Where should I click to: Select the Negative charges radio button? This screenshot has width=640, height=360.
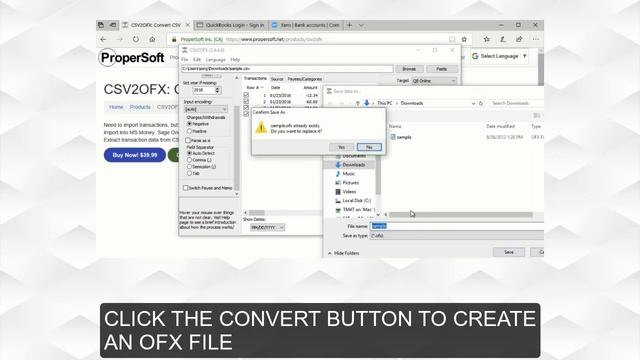pyautogui.click(x=189, y=124)
